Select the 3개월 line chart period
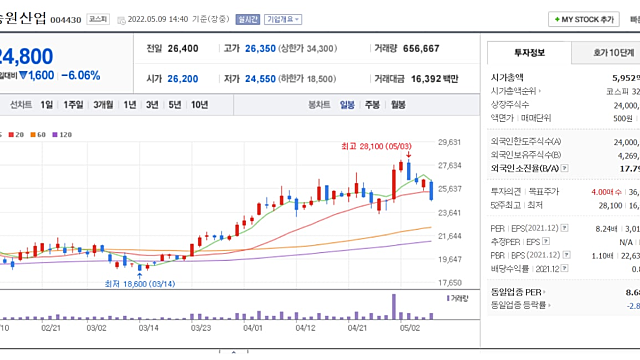 (103, 105)
